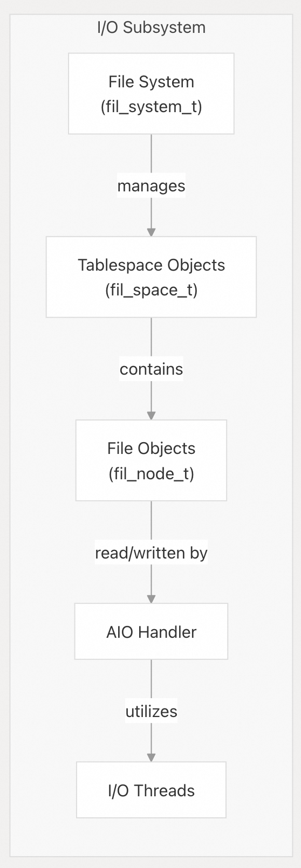
Task: Select the 'manages' edge label
Action: tap(151, 186)
